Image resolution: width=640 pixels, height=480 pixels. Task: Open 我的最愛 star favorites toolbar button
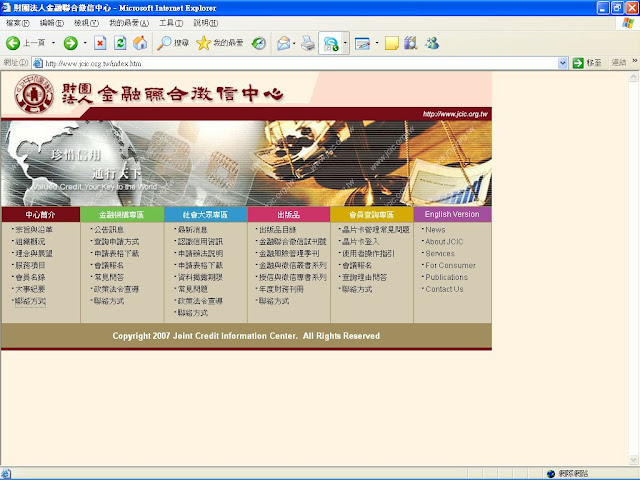point(220,43)
